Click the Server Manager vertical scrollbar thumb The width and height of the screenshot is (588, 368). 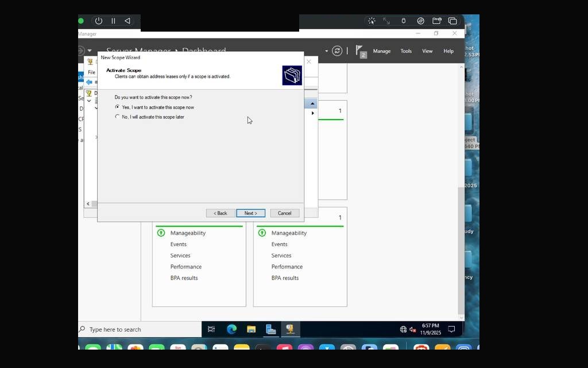pos(461,250)
